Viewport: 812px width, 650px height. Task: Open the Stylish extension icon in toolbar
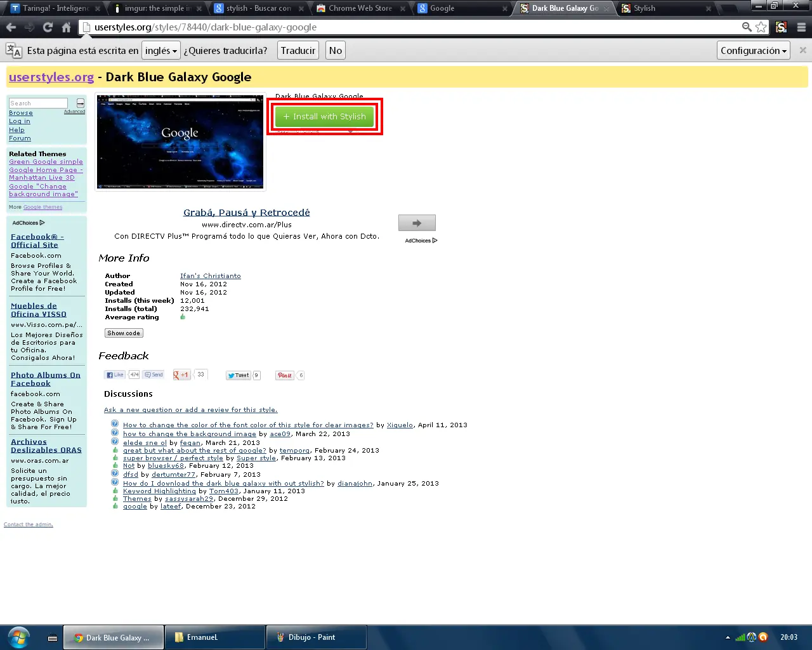coord(782,27)
